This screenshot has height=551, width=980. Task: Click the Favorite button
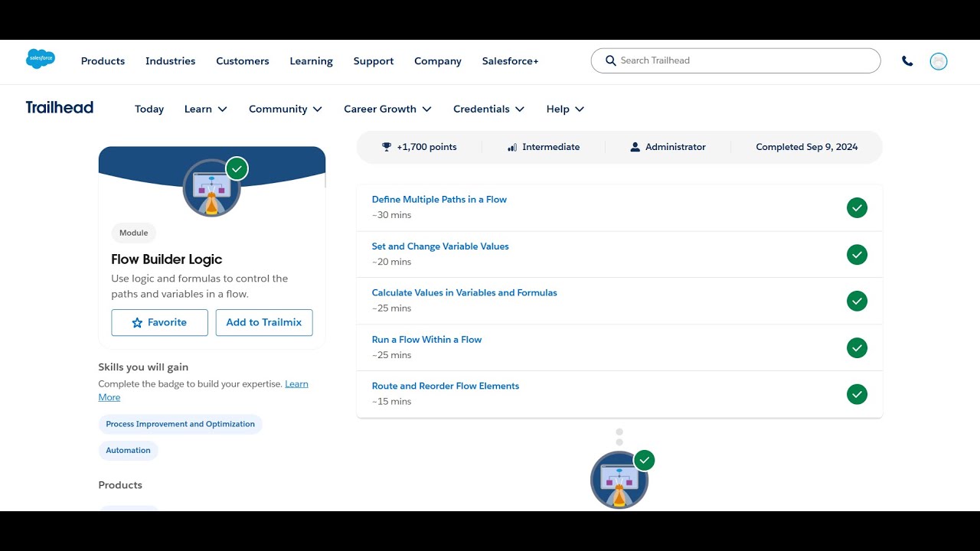click(159, 322)
